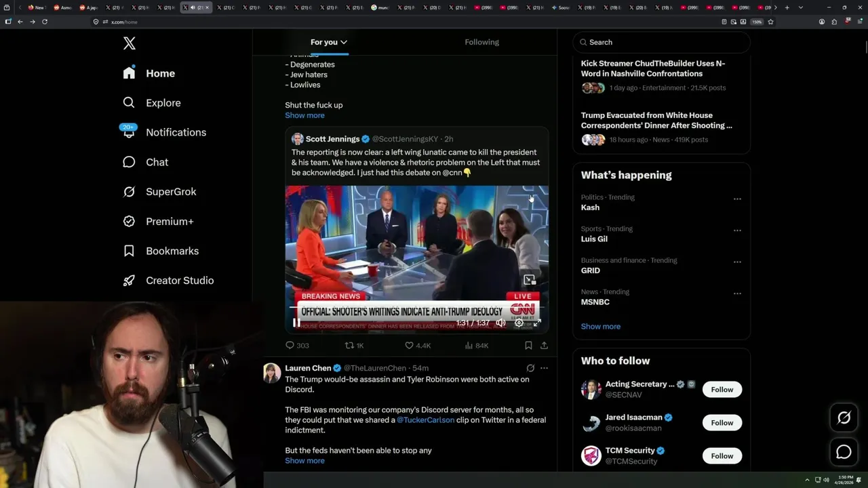This screenshot has width=868, height=488.
Task: Follow Jared Isaacman
Action: [x=722, y=423]
